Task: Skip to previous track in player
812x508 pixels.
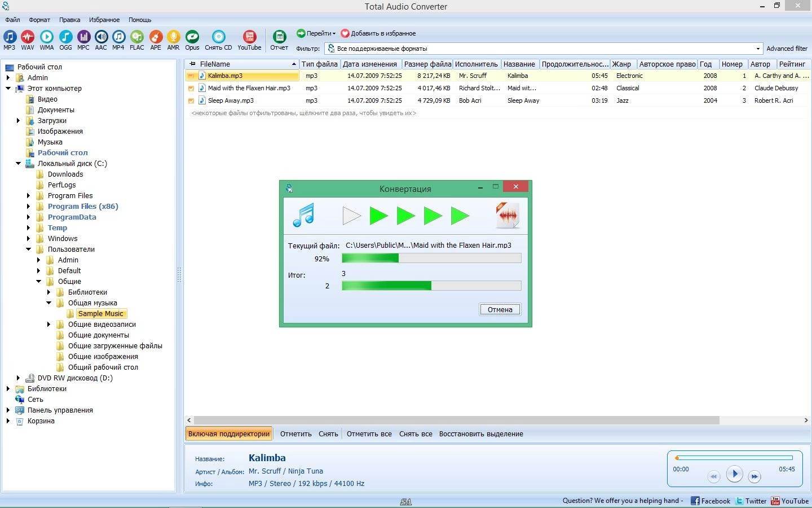Action: coord(713,476)
